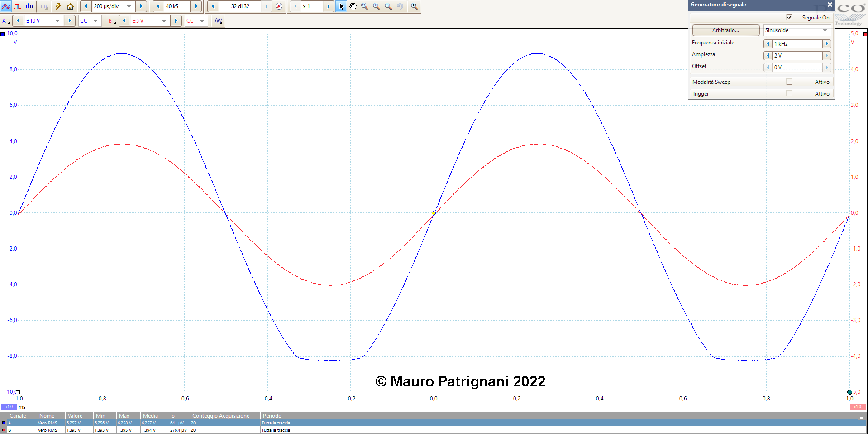This screenshot has width=868, height=434.
Task: Select the hand pan tool
Action: click(x=353, y=6)
